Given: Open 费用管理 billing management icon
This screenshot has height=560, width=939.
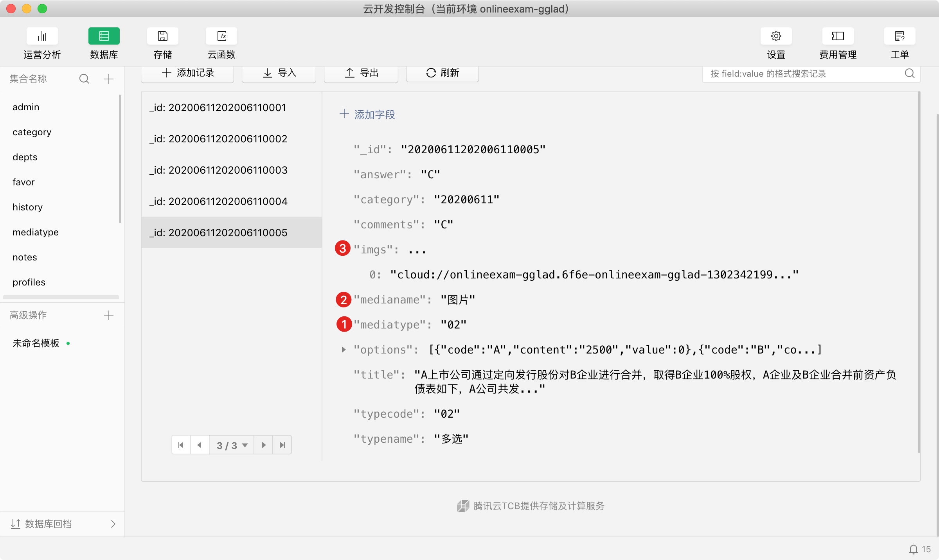Looking at the screenshot, I should click(x=838, y=36).
